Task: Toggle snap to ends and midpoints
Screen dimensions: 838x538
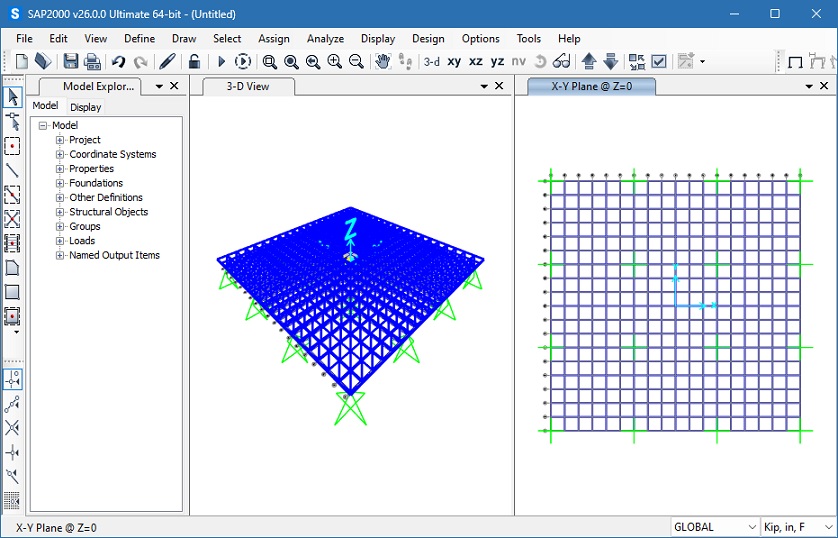Action: click(12, 404)
